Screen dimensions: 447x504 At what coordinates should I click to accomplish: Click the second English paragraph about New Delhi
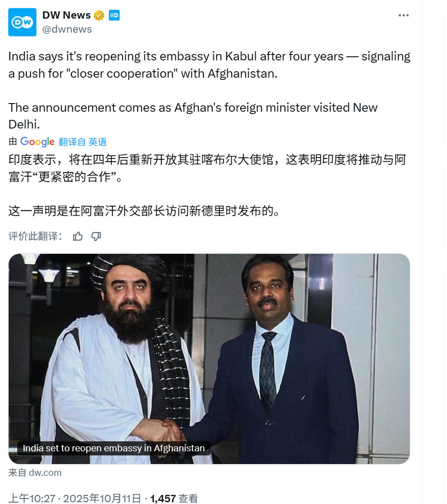193,116
